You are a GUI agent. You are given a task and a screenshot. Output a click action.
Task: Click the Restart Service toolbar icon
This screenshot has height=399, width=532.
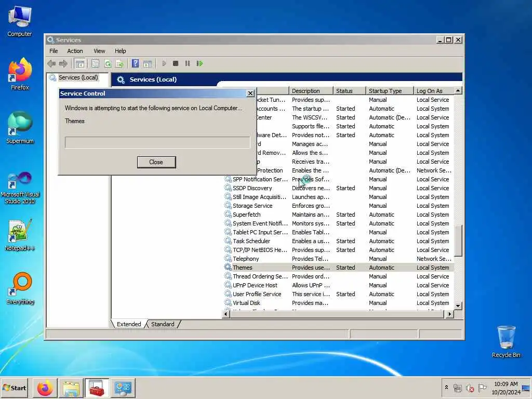[199, 63]
